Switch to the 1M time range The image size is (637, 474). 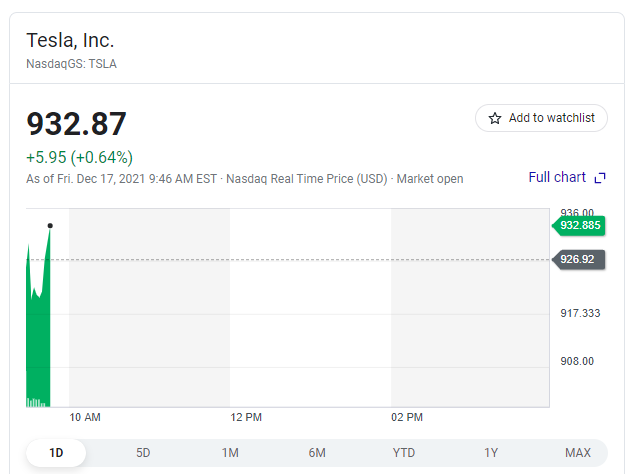(x=230, y=453)
